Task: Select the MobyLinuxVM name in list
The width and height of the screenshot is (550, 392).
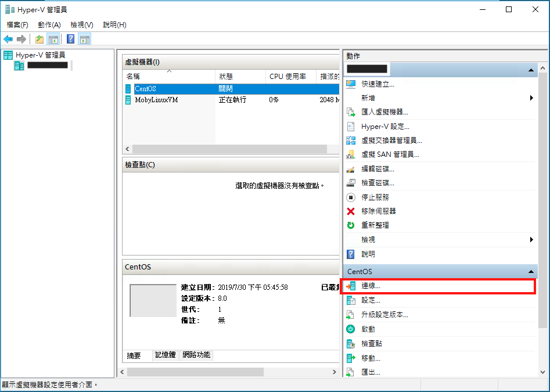Action: click(156, 100)
